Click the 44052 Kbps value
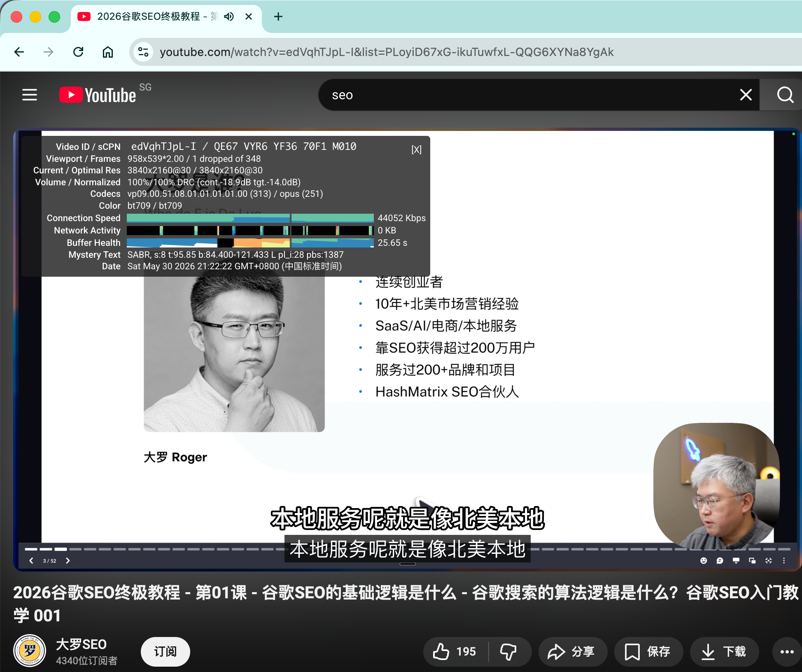Image resolution: width=802 pixels, height=672 pixels. coord(401,218)
